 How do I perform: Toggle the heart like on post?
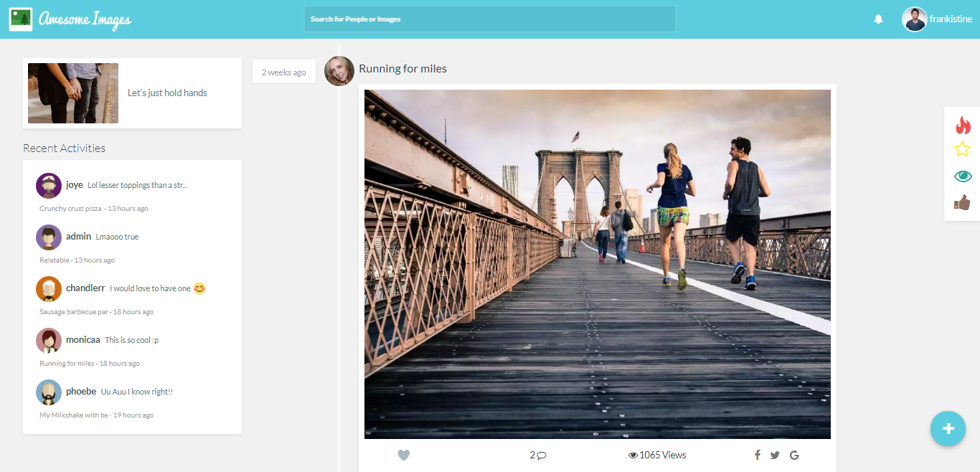point(403,455)
